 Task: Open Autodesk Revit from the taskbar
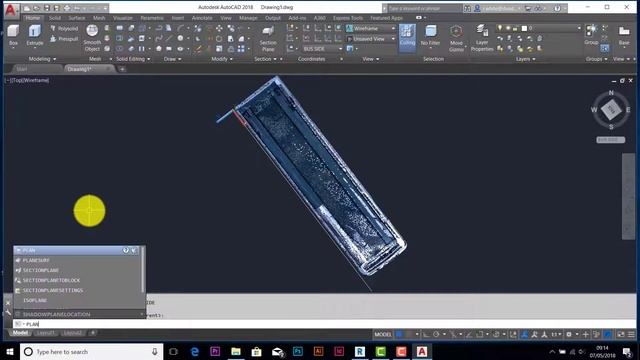[360, 351]
